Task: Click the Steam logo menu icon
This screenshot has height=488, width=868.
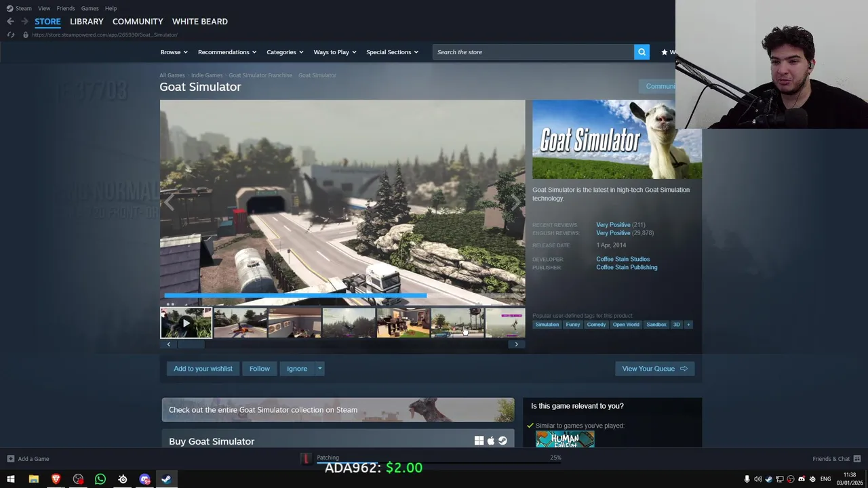Action: [9, 8]
